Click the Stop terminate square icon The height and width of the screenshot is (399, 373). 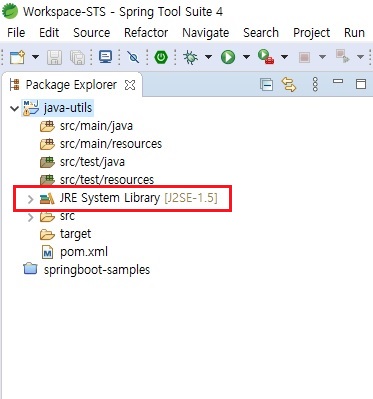click(304, 57)
